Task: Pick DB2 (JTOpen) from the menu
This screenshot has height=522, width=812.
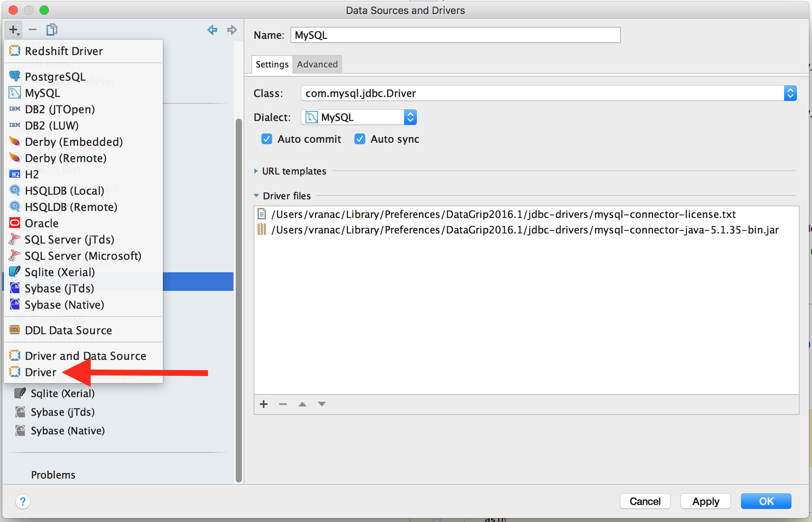Action: (x=83, y=109)
